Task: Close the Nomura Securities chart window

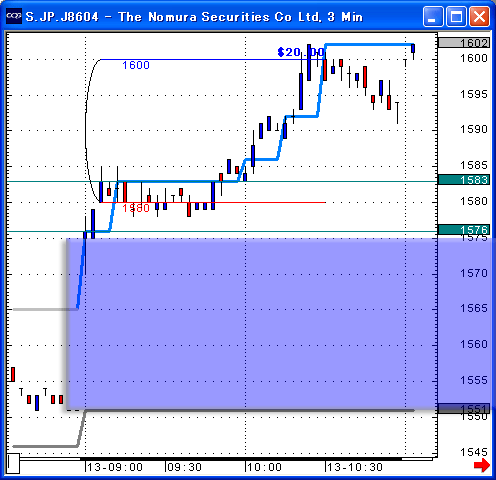Action: tap(479, 16)
